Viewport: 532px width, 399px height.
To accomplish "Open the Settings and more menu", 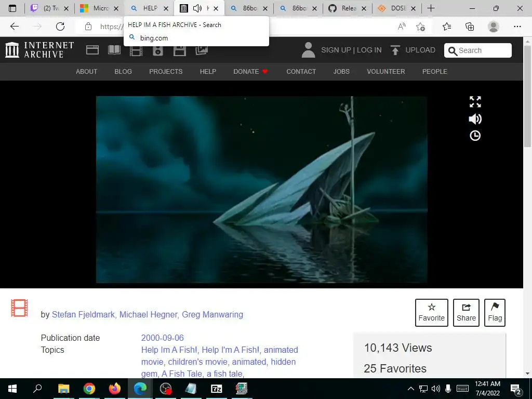I will (x=517, y=26).
